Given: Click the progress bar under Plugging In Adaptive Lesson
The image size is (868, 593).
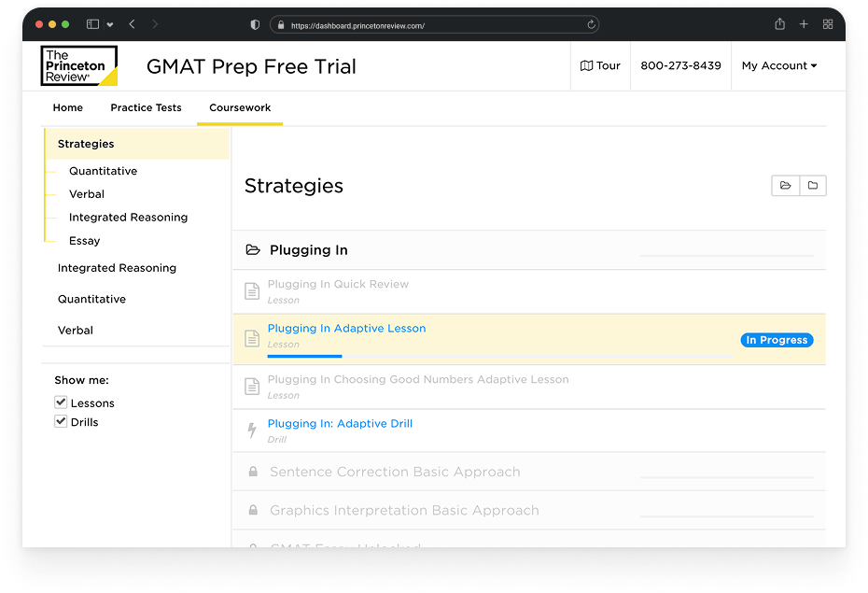Looking at the screenshot, I should coord(305,356).
